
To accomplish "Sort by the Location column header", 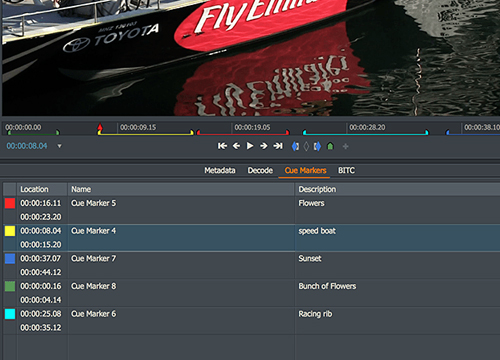I will 42,189.
